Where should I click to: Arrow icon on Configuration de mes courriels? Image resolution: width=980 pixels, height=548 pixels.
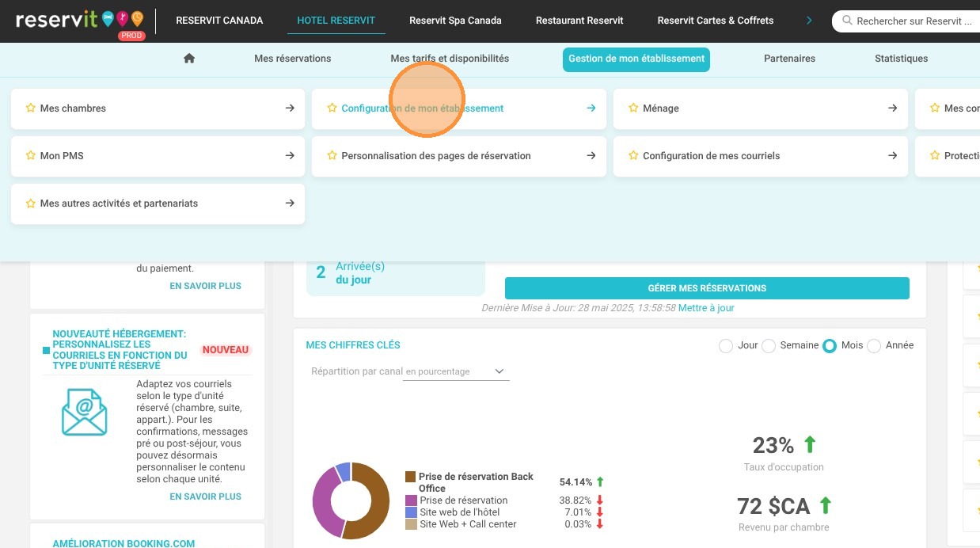(x=893, y=156)
